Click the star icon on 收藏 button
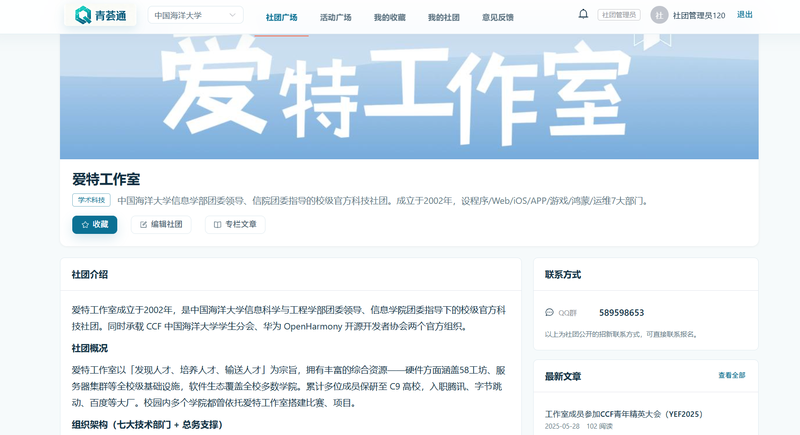This screenshot has height=435, width=800. (85, 224)
